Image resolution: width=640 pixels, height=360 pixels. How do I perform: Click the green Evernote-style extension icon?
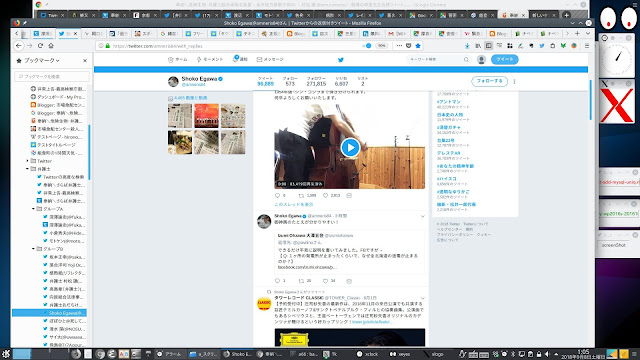click(563, 46)
